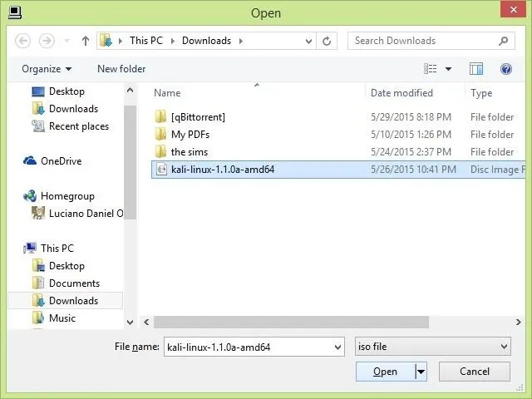
Task: Open recent locations dropdown arrow
Action: pyautogui.click(x=67, y=41)
